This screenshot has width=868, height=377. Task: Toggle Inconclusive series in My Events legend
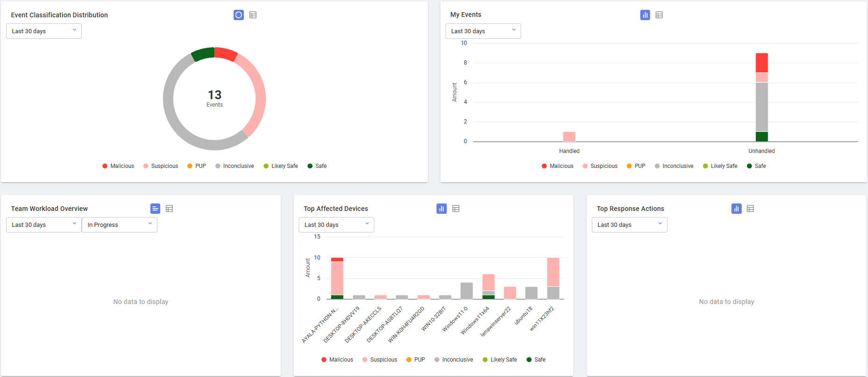click(x=674, y=166)
